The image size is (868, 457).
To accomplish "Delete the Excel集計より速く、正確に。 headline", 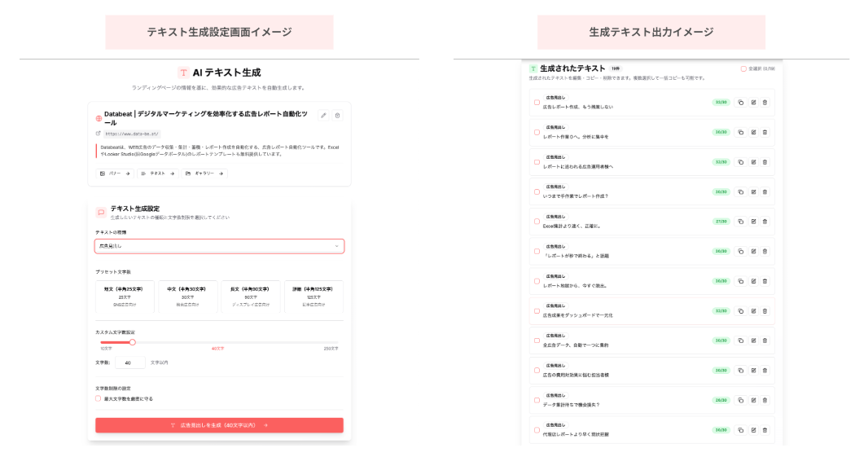I will pyautogui.click(x=765, y=222).
